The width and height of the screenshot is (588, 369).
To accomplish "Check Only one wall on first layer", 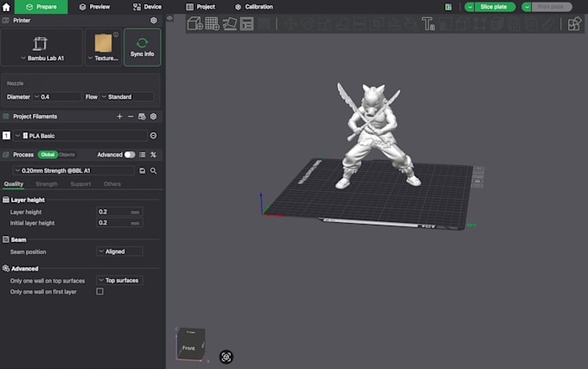I will [x=99, y=291].
